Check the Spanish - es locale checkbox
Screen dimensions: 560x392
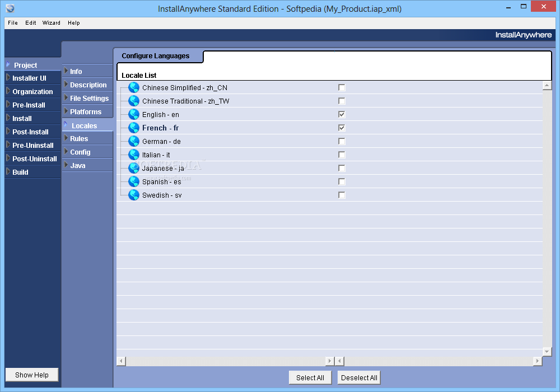[342, 181]
